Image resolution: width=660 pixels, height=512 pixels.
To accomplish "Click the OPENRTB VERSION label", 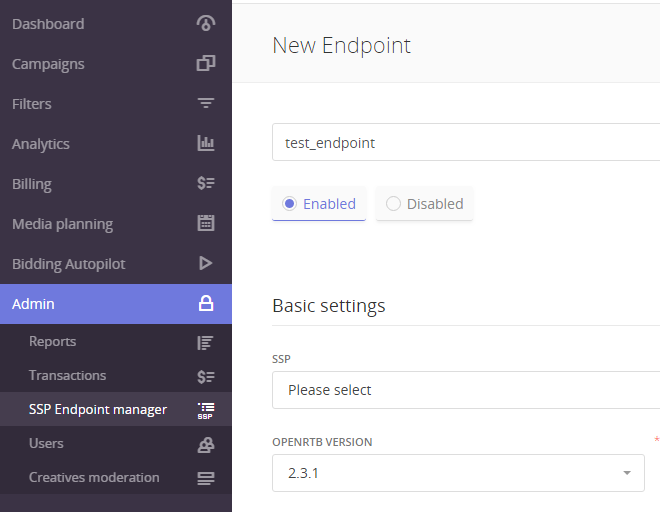I will coord(322,442).
